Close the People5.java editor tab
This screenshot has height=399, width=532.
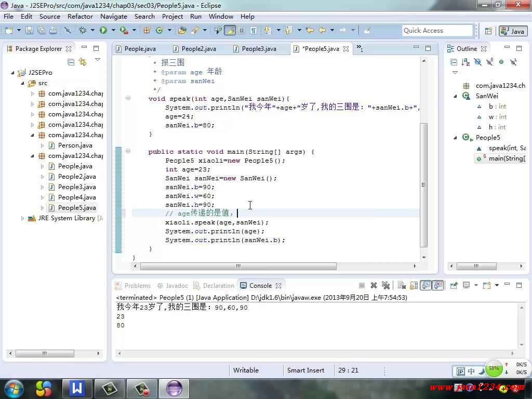(x=346, y=49)
